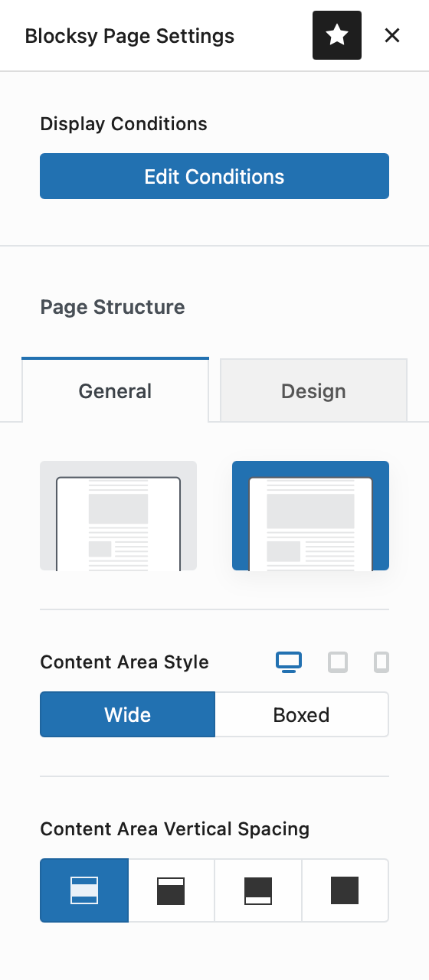
Task: Select top and bottom vertical spacing icon
Action: pos(84,890)
